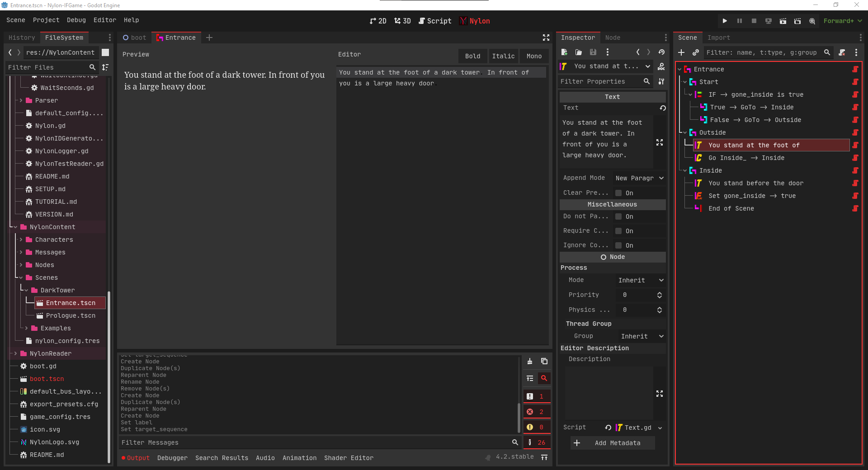Open Inspector property tools options
Screen dimensions: 868x470
(x=661, y=81)
